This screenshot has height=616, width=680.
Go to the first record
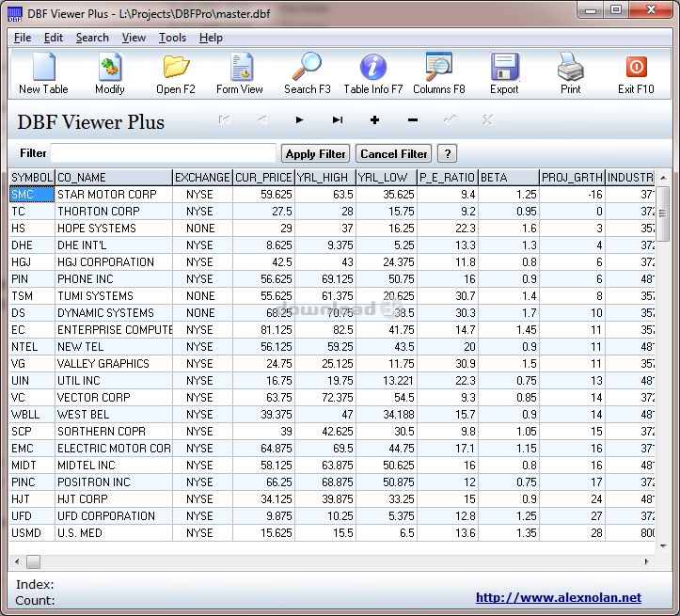pyautogui.click(x=224, y=119)
